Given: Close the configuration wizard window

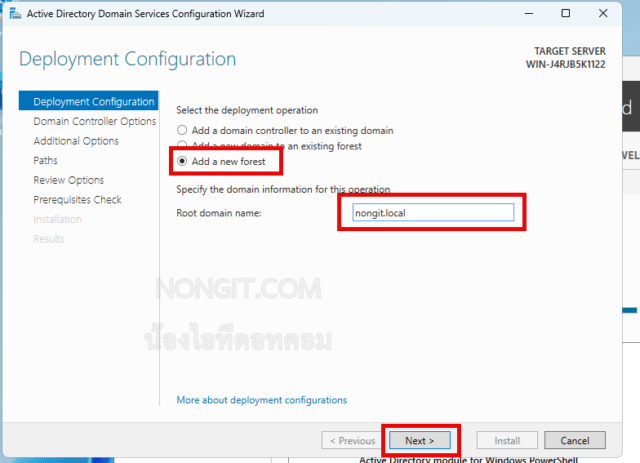Looking at the screenshot, I should pyautogui.click(x=603, y=13).
